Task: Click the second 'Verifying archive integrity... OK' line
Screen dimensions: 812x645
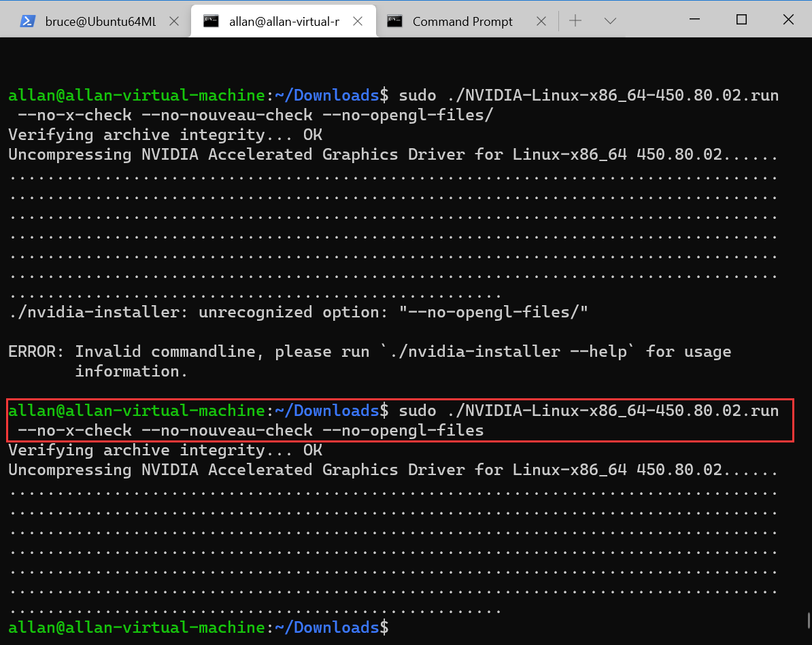Action: point(165,450)
